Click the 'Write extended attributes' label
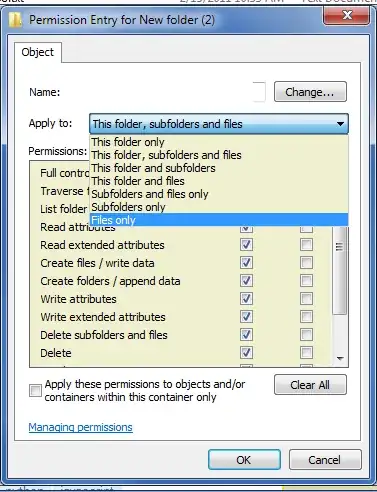377x492 pixels. click(103, 317)
